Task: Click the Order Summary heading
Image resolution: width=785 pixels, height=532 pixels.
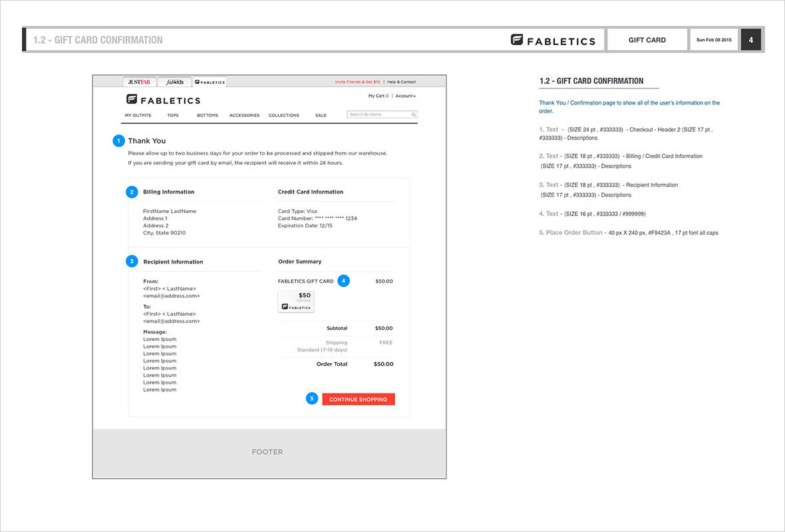Action: [x=300, y=261]
